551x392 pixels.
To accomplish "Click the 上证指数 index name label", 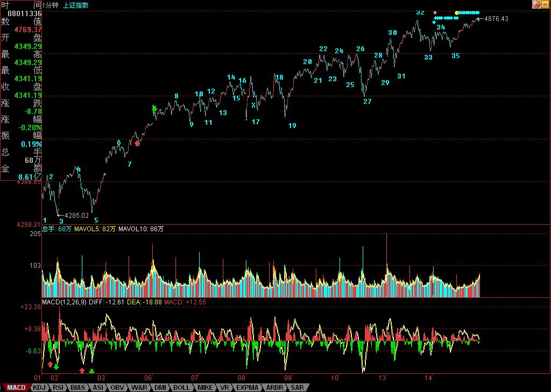I will pos(76,5).
